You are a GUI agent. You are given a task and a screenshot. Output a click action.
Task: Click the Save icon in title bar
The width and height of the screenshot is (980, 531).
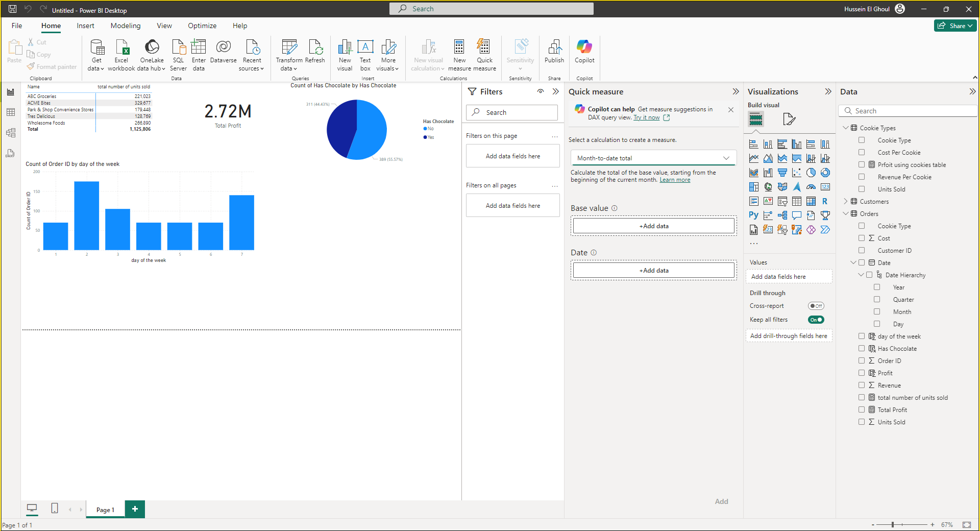click(x=13, y=9)
